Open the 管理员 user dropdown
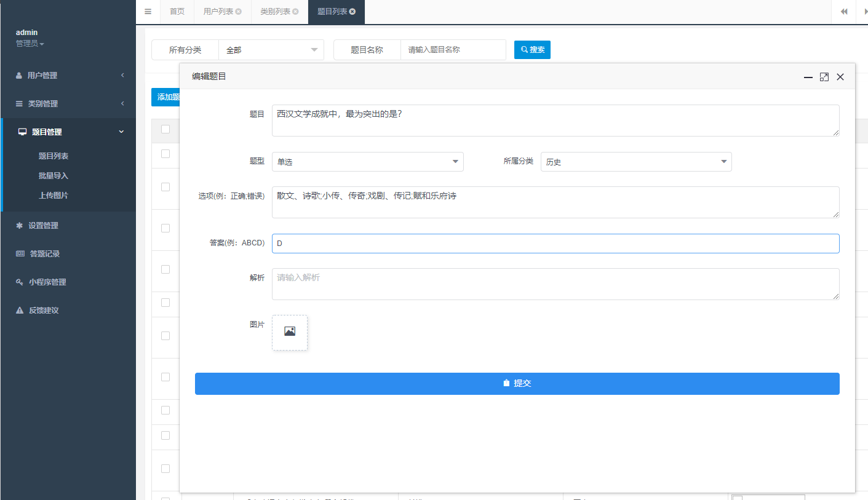Screen dimensions: 868x500 (x=30, y=44)
